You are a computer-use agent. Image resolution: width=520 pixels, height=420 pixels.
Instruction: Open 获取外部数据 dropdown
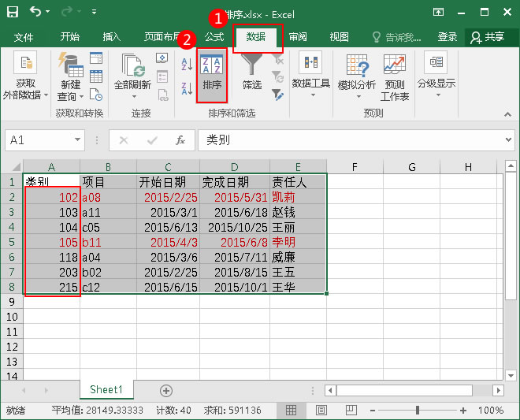[x=25, y=77]
